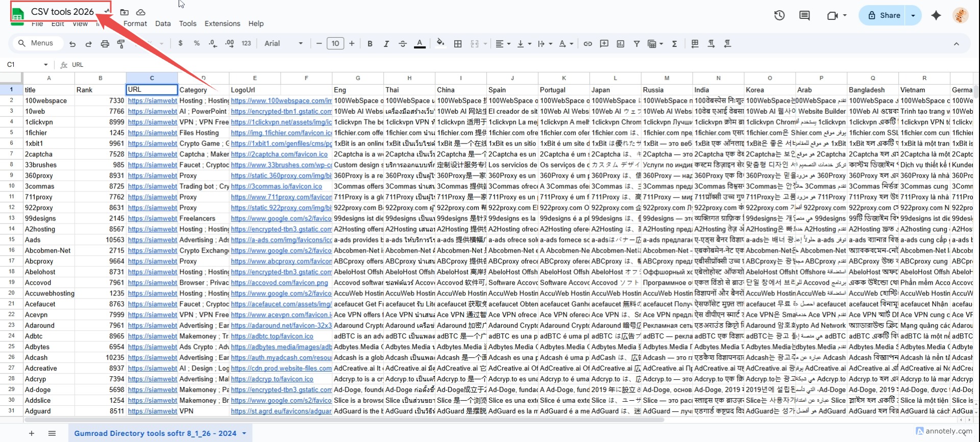Open the Google Account avatar
This screenshot has width=980, height=442.
(x=961, y=15)
